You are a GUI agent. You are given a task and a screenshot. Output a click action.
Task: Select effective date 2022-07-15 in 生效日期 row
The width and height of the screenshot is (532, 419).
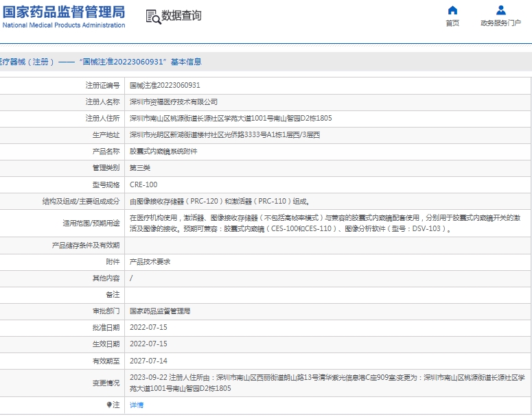(x=148, y=344)
